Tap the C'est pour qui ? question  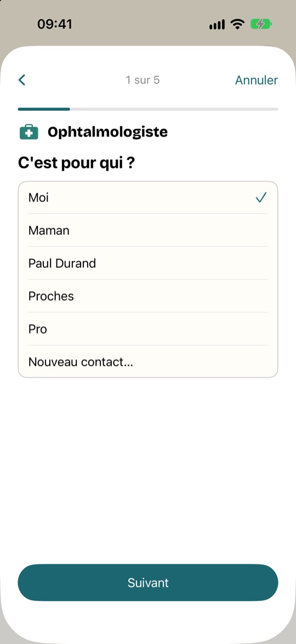(77, 163)
